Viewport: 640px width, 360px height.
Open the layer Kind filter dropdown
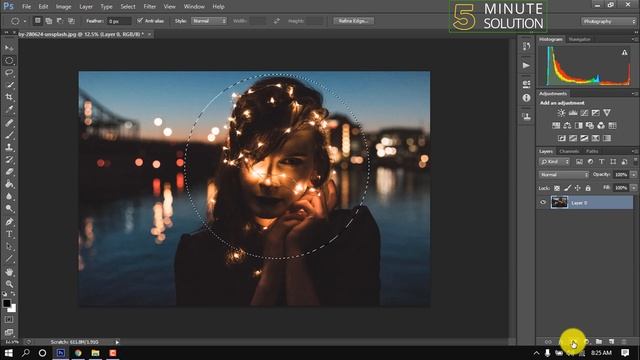[554, 162]
